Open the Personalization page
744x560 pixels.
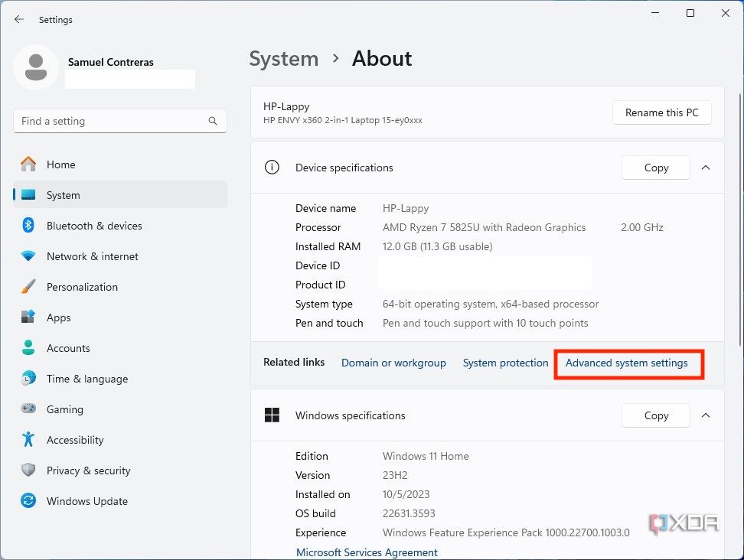coord(120,287)
